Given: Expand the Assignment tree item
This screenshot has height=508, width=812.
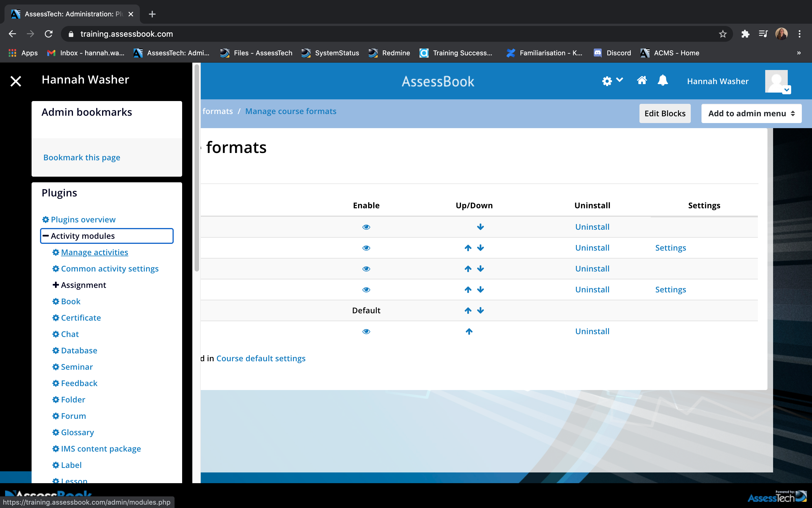Looking at the screenshot, I should (x=80, y=285).
